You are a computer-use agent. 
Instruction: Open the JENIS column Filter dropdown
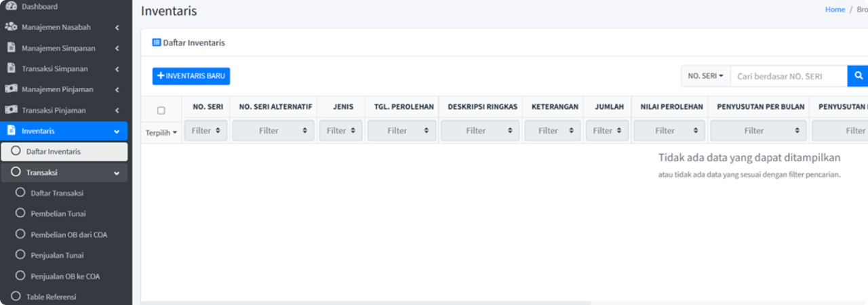pyautogui.click(x=342, y=131)
